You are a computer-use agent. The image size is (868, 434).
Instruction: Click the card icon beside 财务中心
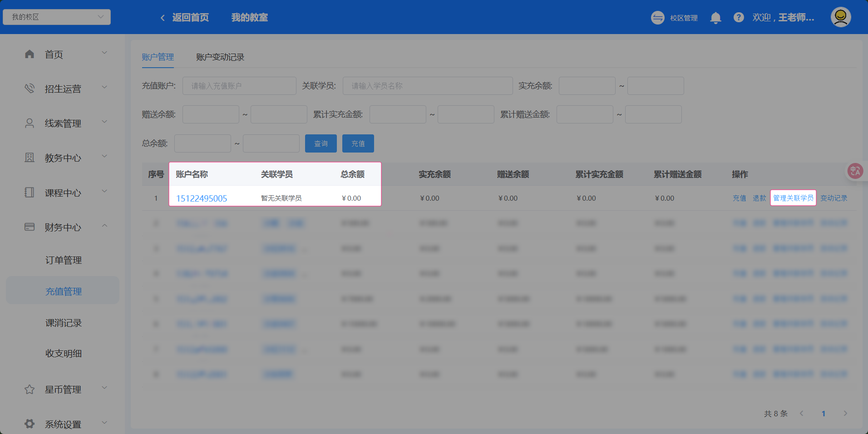pos(30,227)
